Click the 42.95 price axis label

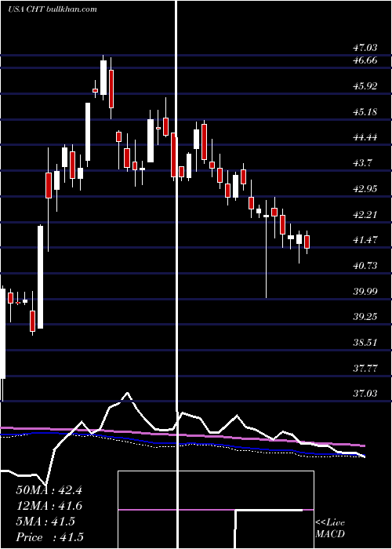[365, 189]
